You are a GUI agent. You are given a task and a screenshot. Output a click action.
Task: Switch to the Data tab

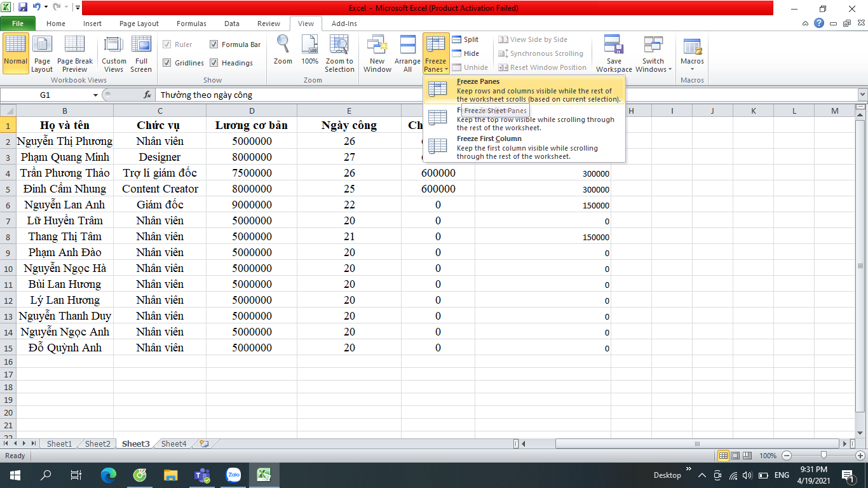tap(232, 24)
